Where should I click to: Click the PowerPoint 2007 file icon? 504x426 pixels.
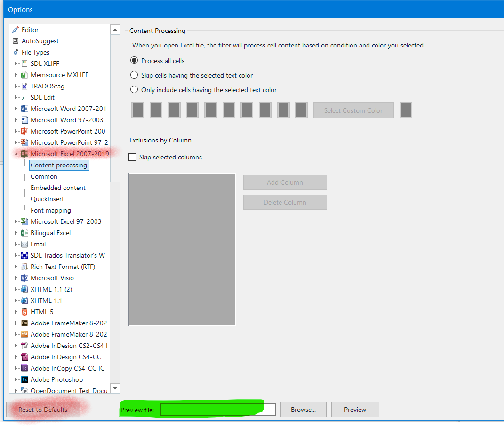click(24, 131)
